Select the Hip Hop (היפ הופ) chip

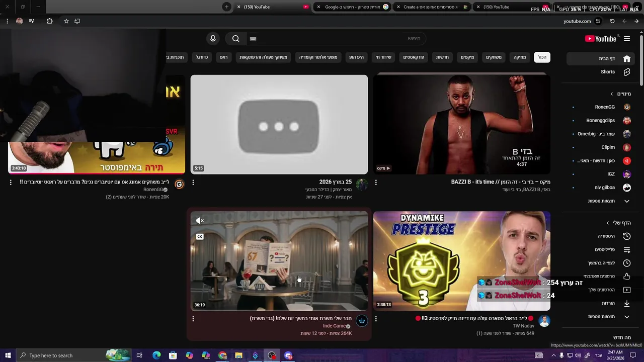(357, 57)
